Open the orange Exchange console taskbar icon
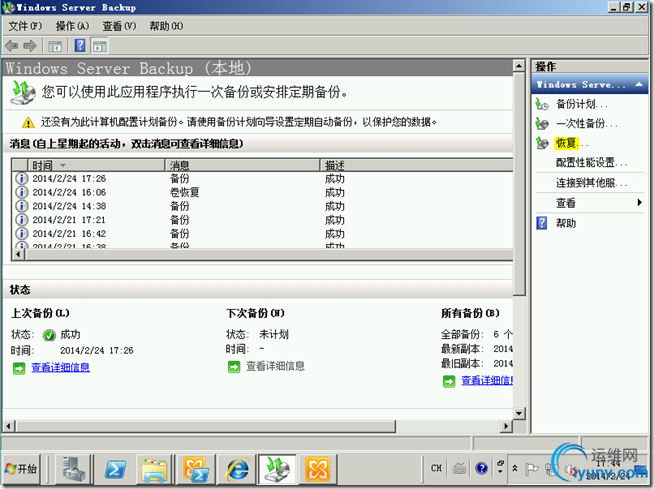 click(318, 469)
